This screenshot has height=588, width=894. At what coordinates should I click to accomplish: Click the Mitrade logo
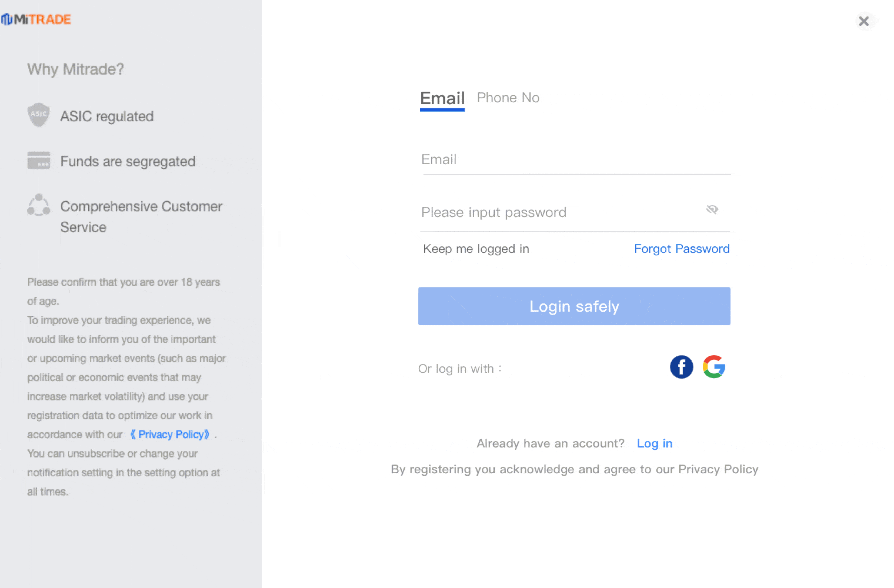click(36, 19)
